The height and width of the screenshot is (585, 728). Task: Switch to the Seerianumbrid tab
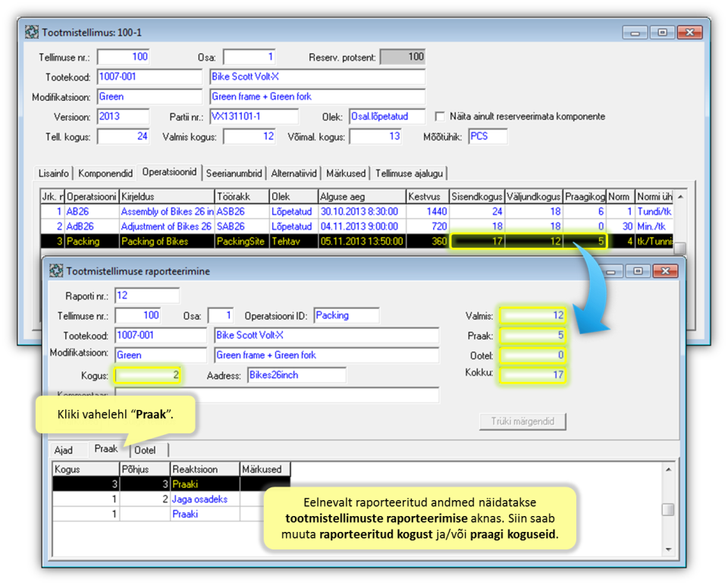(x=235, y=174)
